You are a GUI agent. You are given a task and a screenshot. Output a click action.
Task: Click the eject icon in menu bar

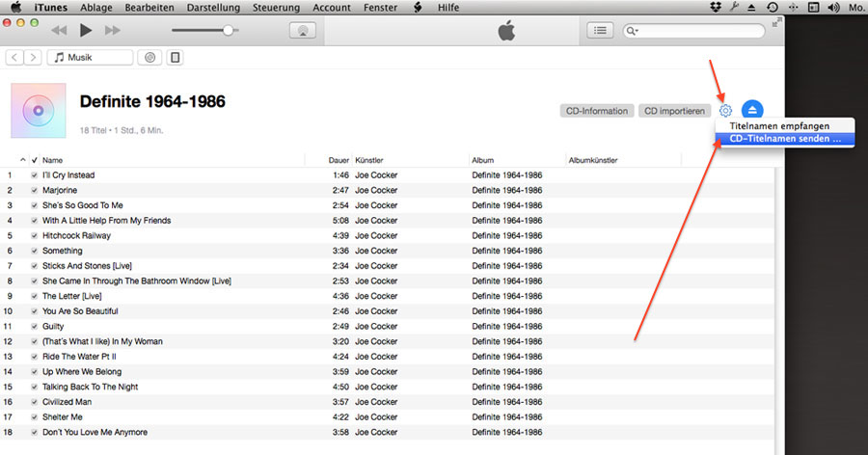751,7
